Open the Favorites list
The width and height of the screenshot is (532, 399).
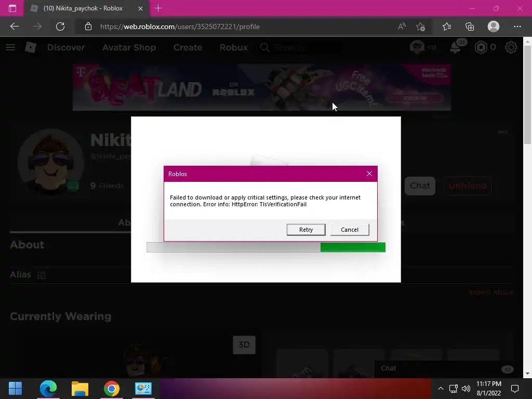(447, 26)
